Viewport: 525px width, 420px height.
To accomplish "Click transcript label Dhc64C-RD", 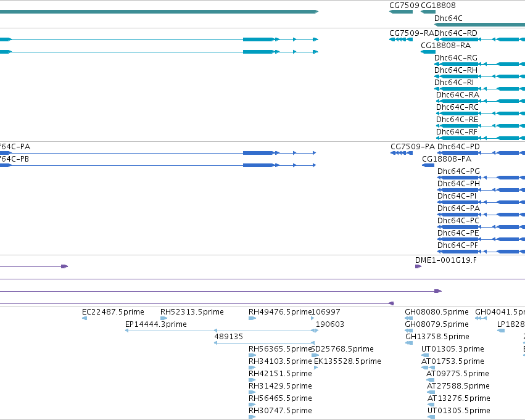I will tap(456, 33).
